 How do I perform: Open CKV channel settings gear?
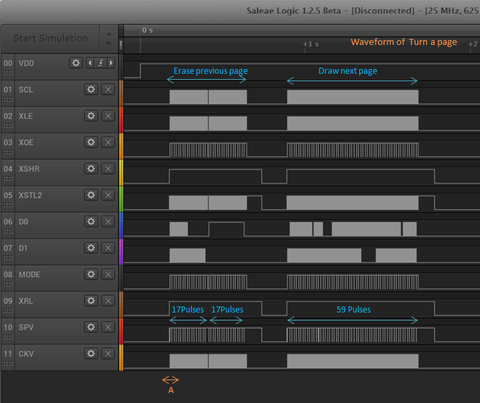(x=91, y=353)
